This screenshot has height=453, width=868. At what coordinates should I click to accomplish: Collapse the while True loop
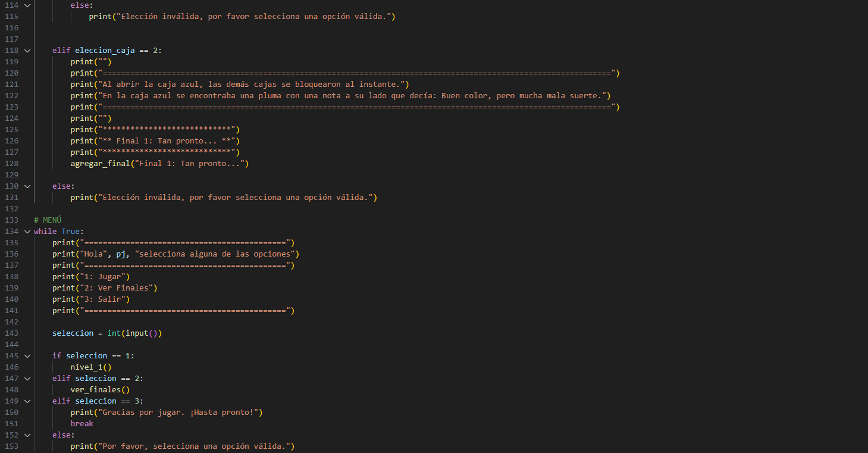pos(27,232)
